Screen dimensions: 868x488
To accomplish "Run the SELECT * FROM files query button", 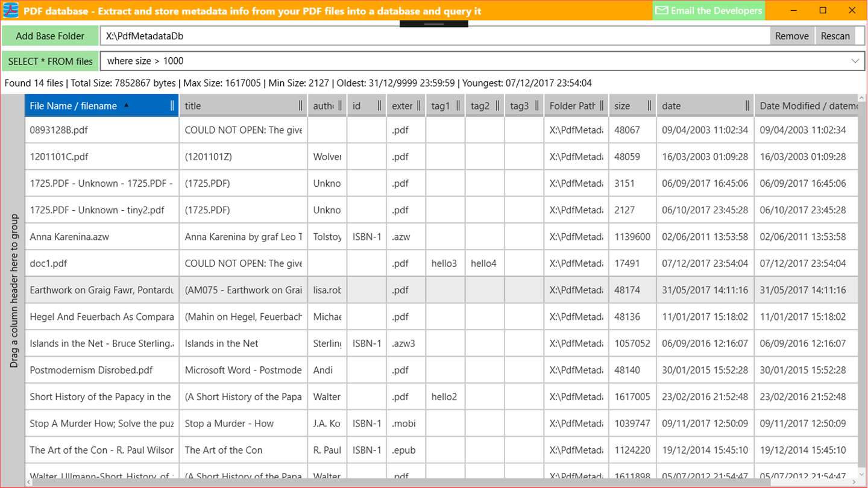I will [x=50, y=61].
